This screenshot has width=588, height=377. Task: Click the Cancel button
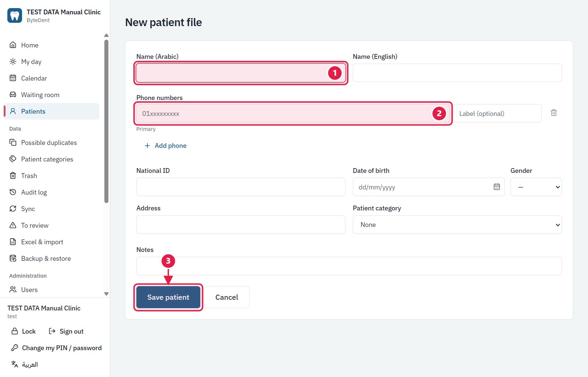[x=227, y=297]
